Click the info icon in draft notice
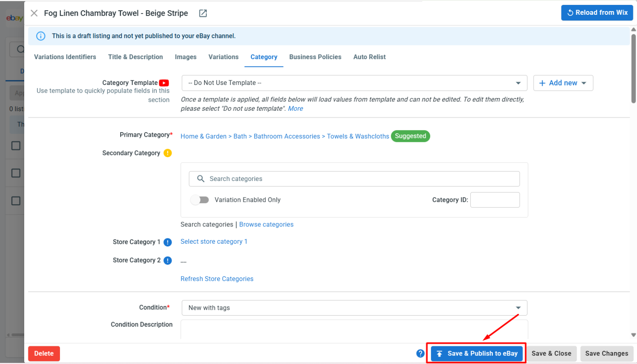 [x=41, y=36]
